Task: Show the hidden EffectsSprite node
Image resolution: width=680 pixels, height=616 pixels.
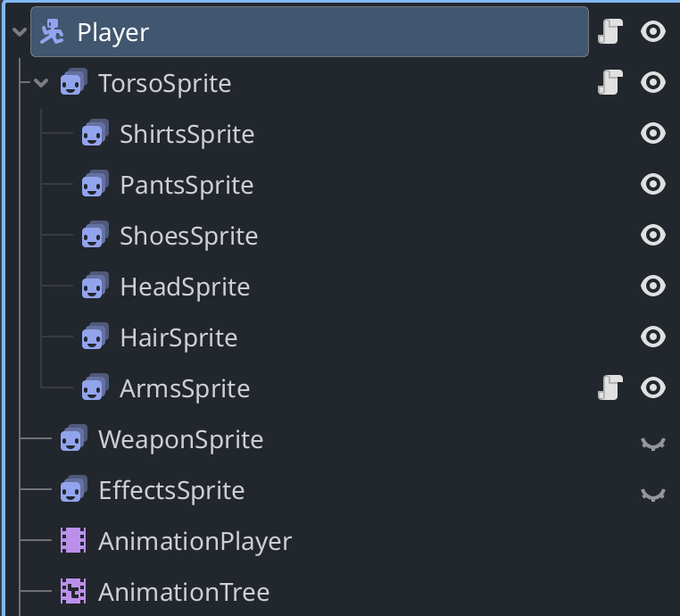Action: click(653, 493)
